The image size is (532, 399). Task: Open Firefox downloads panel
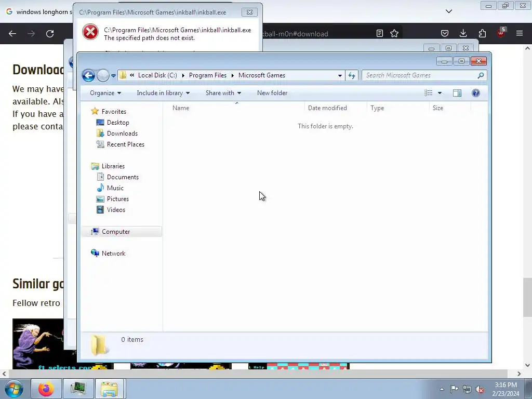point(463,33)
